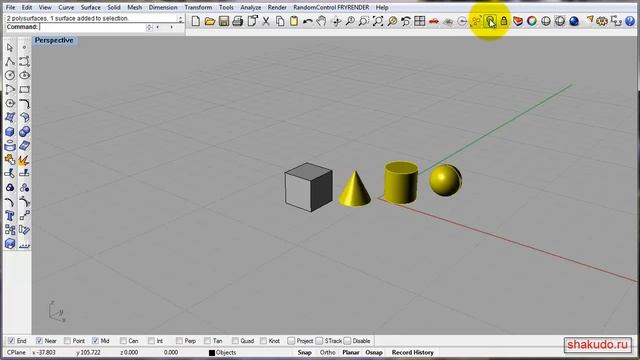
Task: Enable the Cen osnap checkbox
Action: point(123,341)
